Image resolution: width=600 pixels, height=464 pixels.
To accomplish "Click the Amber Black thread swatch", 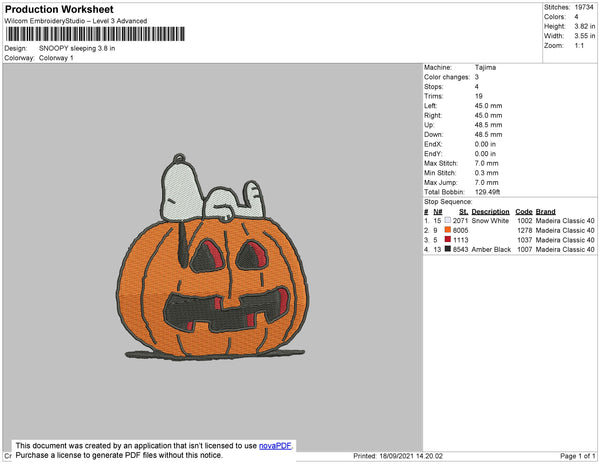I will tap(448, 249).
